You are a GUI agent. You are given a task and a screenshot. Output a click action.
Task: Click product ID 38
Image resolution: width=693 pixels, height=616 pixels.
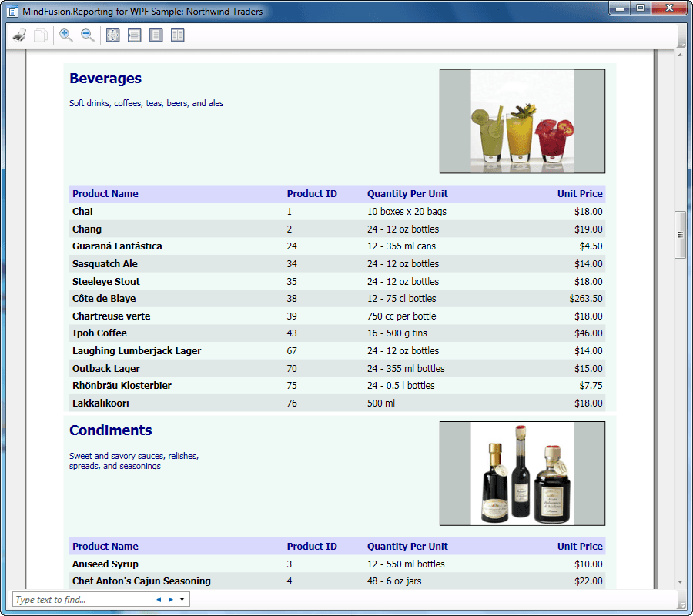[x=292, y=299]
